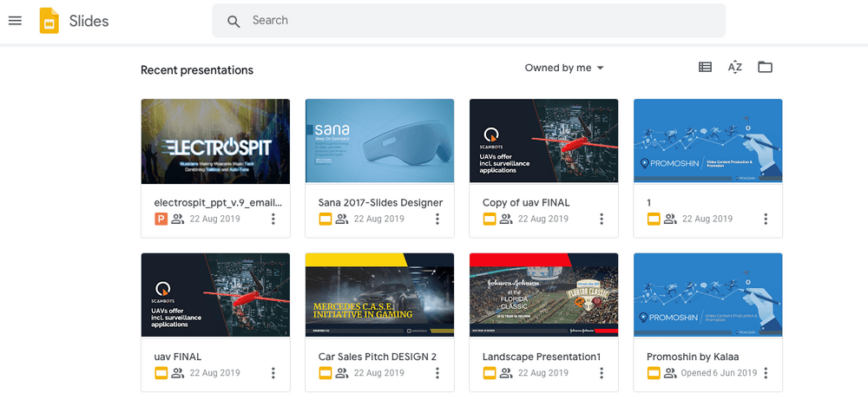Open more options for Sana 2017-Slides Designer

(437, 220)
